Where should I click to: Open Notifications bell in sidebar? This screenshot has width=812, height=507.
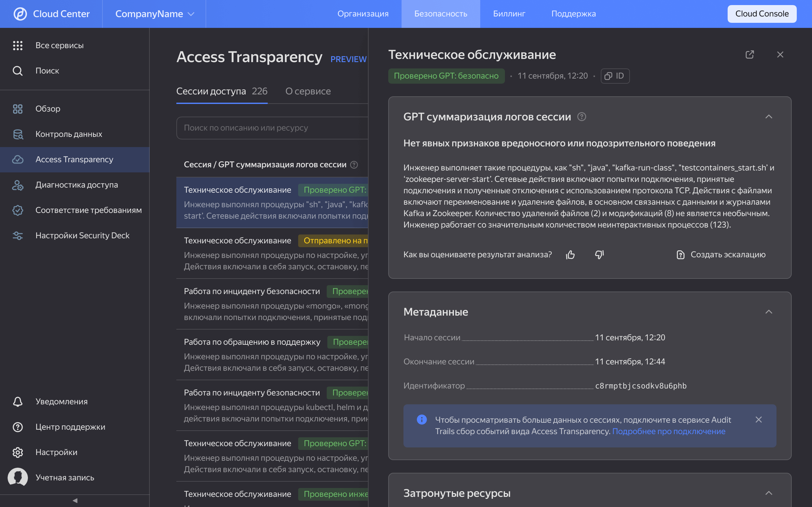pyautogui.click(x=17, y=401)
